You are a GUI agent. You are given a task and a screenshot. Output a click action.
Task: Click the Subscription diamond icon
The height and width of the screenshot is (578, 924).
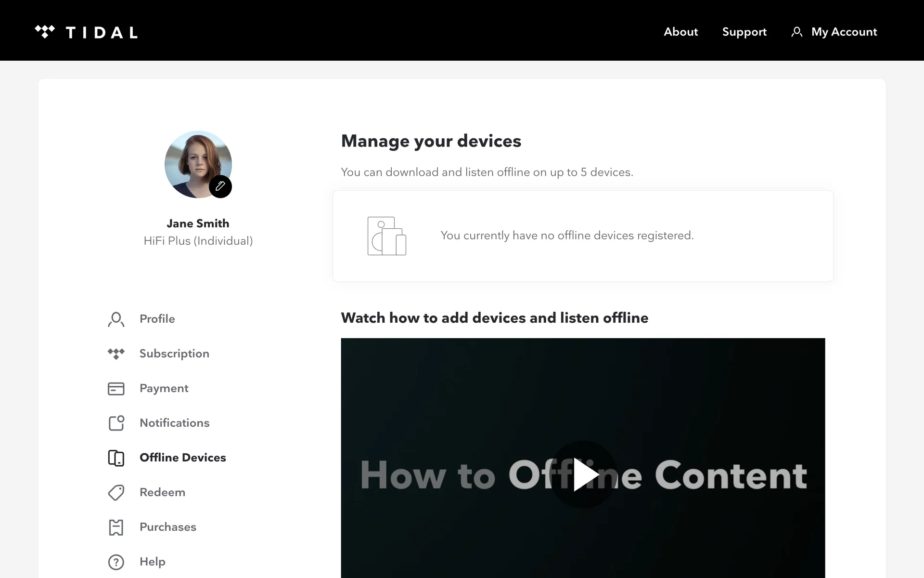tap(116, 354)
